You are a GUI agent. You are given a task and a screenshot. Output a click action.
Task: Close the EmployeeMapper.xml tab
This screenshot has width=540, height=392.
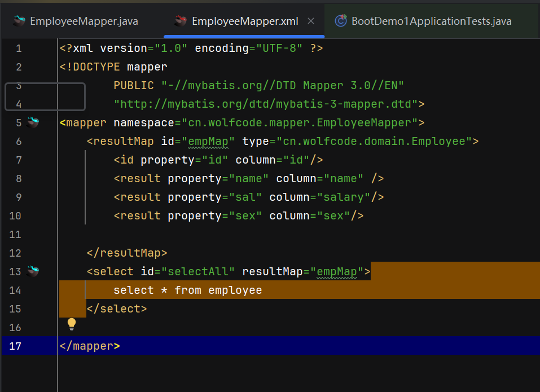tap(311, 21)
